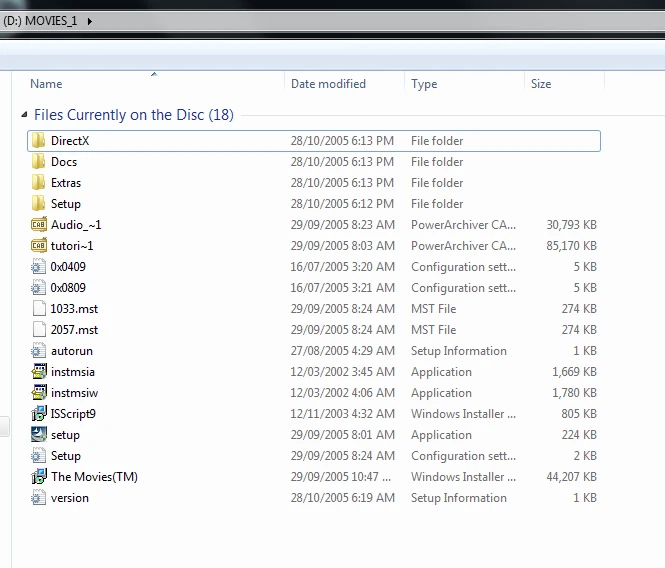Select the Audio_~1 cabinet archive icon
Image resolution: width=665 pixels, height=568 pixels.
[x=39, y=225]
